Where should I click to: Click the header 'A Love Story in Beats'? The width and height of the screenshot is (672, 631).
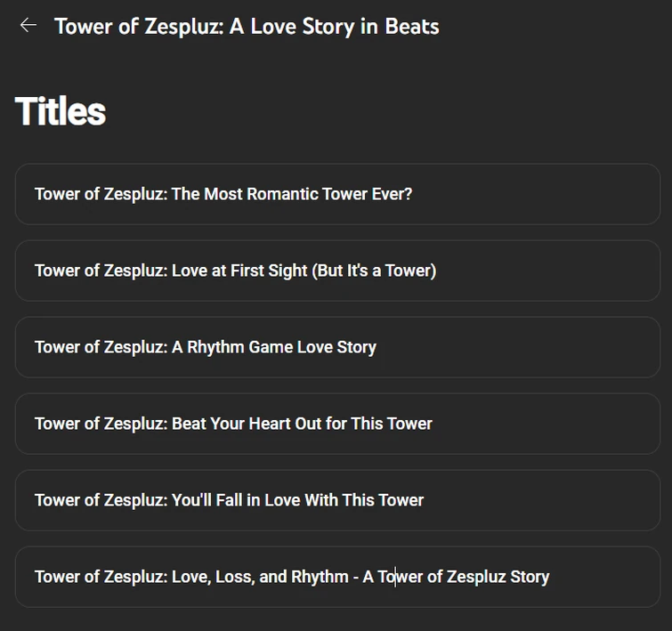(x=334, y=26)
